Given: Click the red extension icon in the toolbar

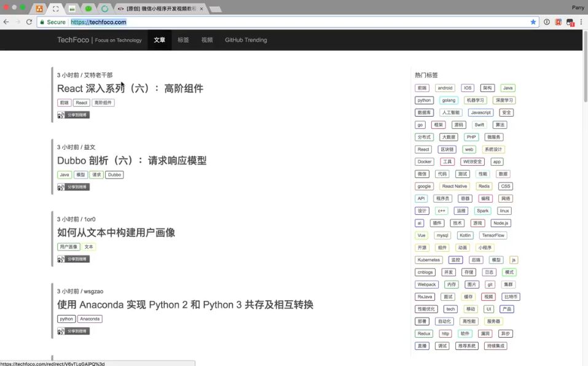Looking at the screenshot, I should (558, 22).
